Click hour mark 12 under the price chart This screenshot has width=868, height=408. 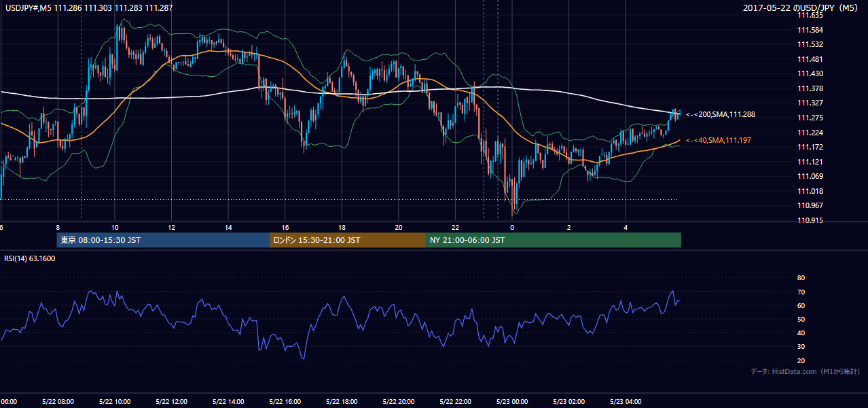pos(172,228)
